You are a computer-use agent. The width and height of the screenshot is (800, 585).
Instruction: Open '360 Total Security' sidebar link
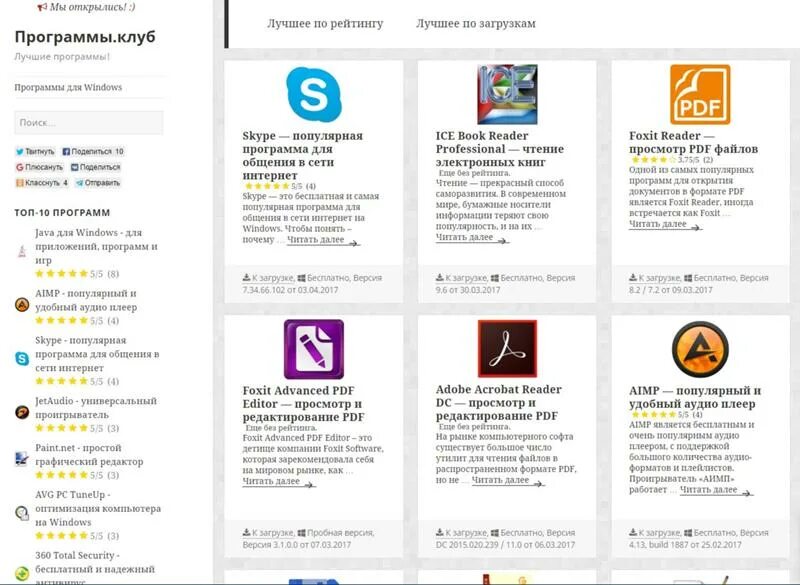95,568
